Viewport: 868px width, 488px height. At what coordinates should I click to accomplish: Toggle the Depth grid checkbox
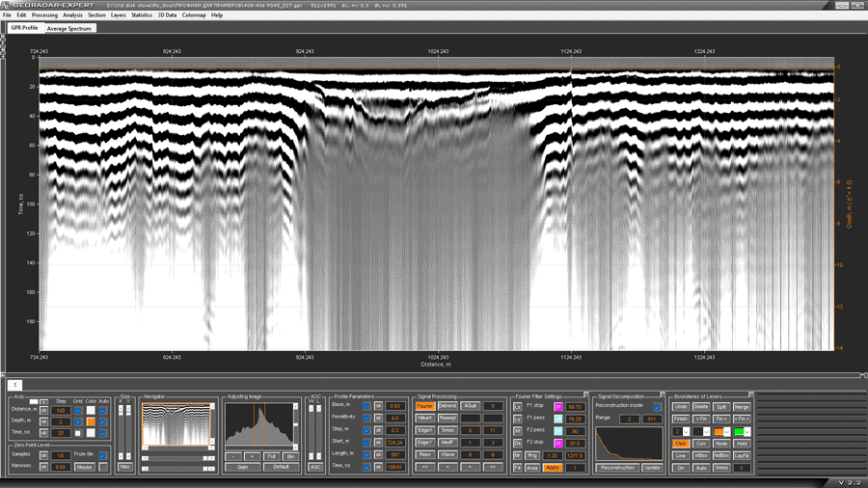pyautogui.click(x=77, y=421)
